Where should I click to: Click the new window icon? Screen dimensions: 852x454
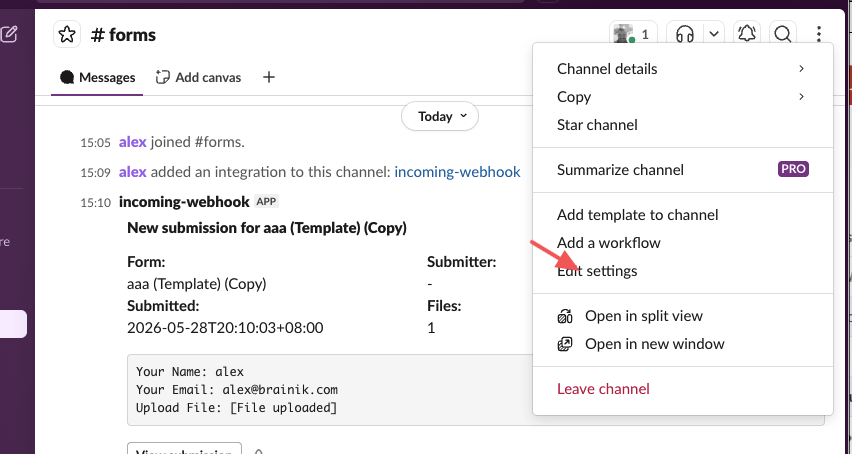(565, 344)
